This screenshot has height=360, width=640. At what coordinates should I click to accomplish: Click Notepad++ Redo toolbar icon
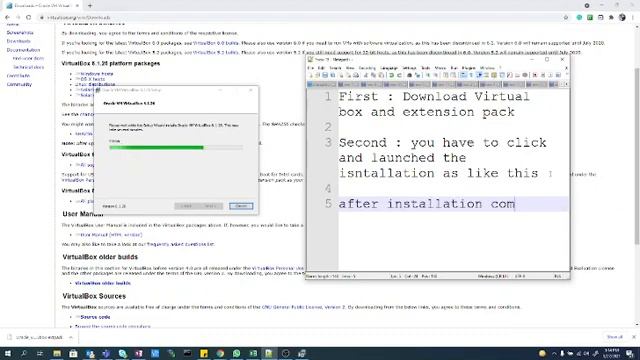click(x=399, y=76)
